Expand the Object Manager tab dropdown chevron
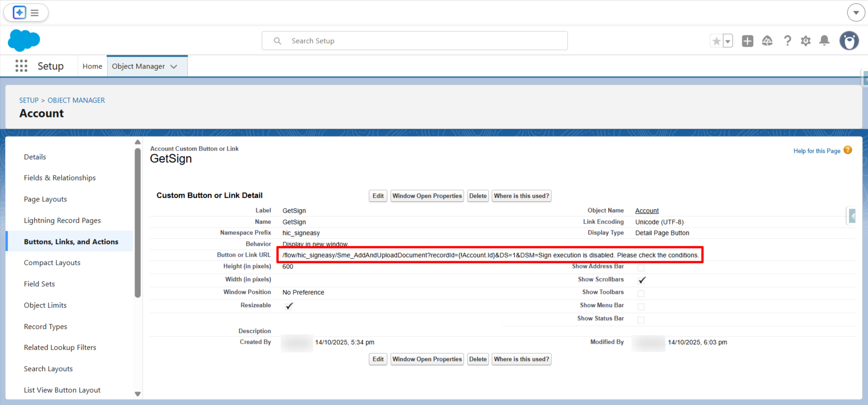Image resolution: width=868 pixels, height=405 pixels. tap(174, 67)
